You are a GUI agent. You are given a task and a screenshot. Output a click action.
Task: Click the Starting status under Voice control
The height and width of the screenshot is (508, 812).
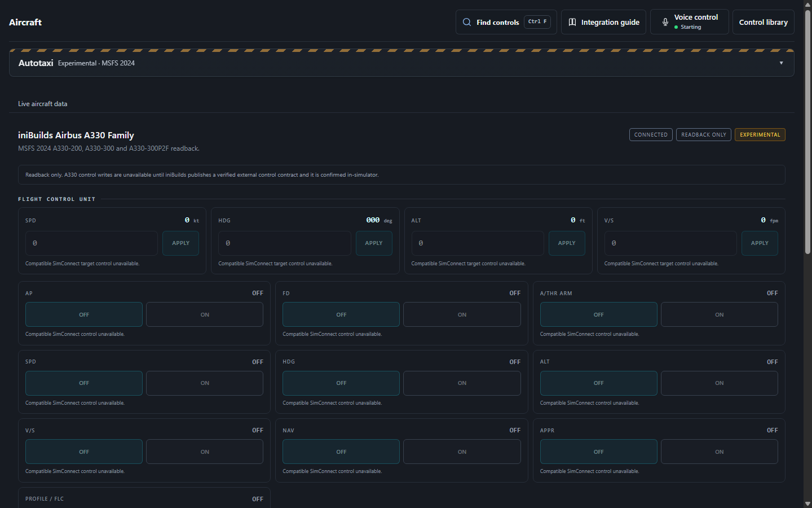691,27
